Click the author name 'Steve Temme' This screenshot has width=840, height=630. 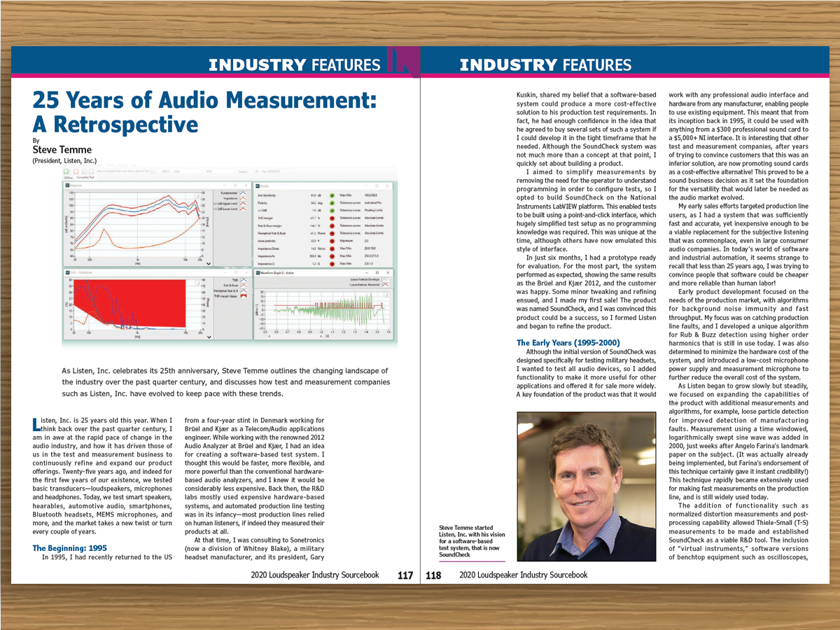click(62, 150)
